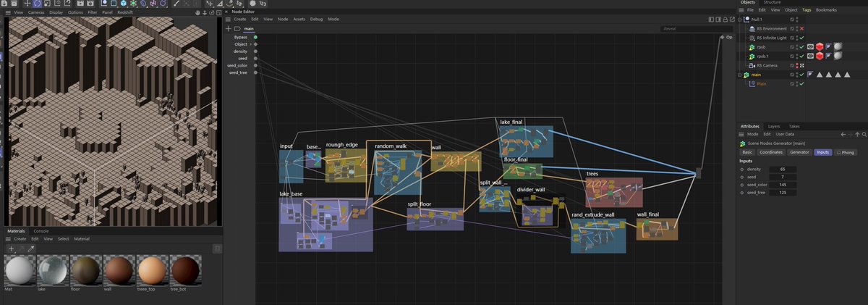This screenshot has width=868, height=305.
Task: Click the RS Camera object icon
Action: point(752,65)
